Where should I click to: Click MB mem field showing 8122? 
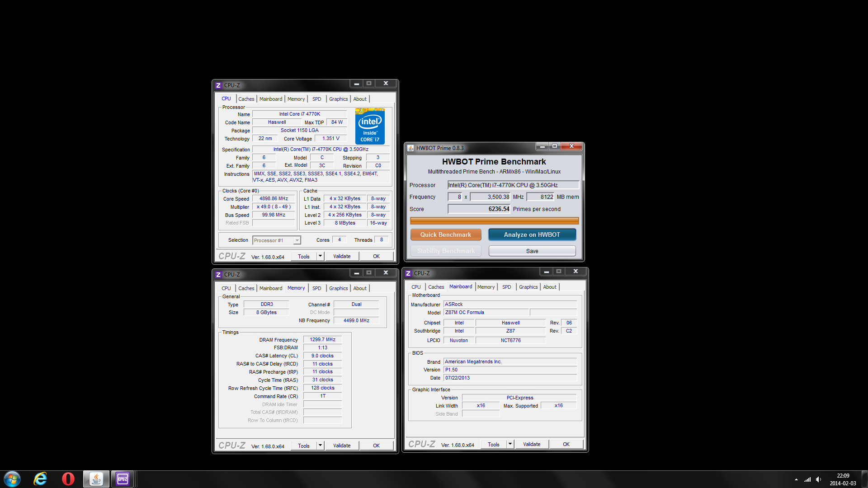(x=540, y=197)
